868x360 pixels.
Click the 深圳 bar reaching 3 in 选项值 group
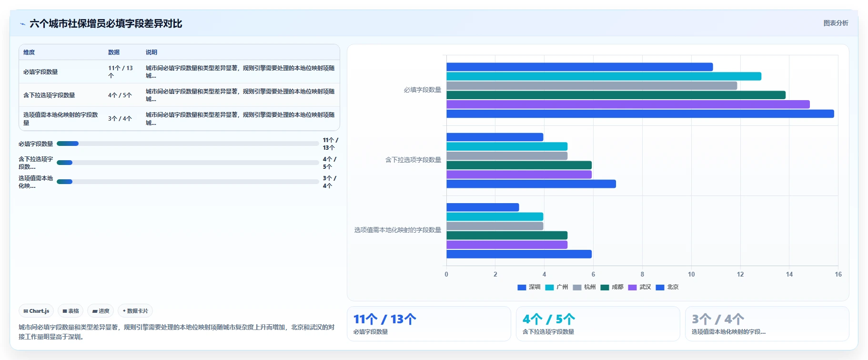[483, 207]
